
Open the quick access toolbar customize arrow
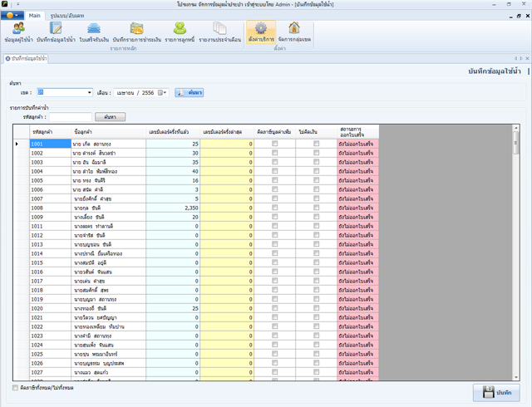click(x=18, y=4)
